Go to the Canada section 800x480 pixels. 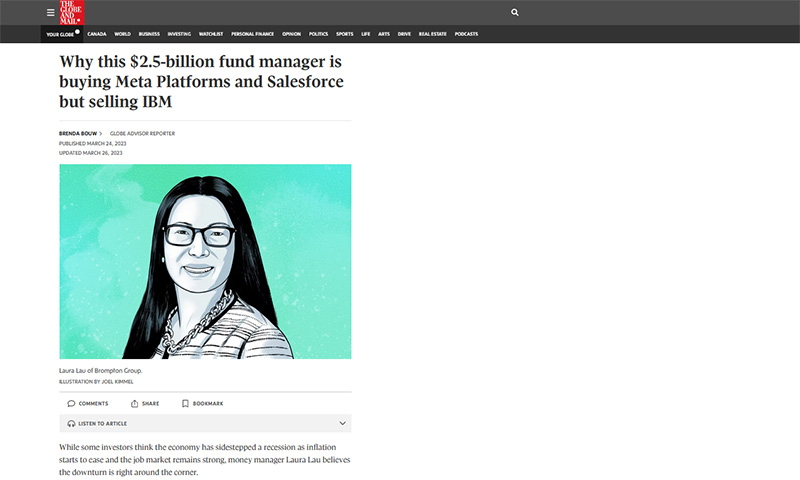97,34
